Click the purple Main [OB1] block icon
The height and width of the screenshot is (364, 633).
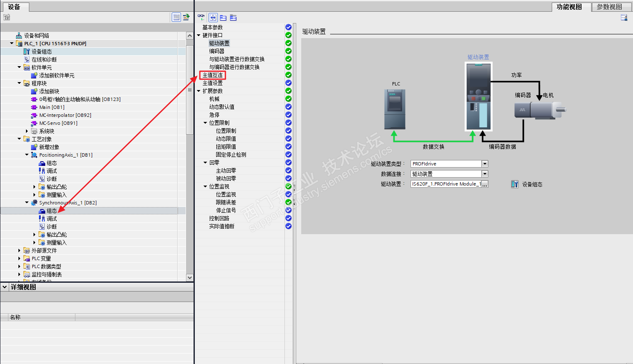coord(34,107)
